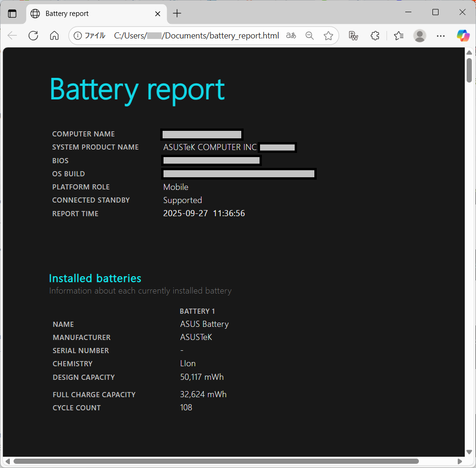
Task: Click the Supported standby value
Action: click(x=182, y=200)
